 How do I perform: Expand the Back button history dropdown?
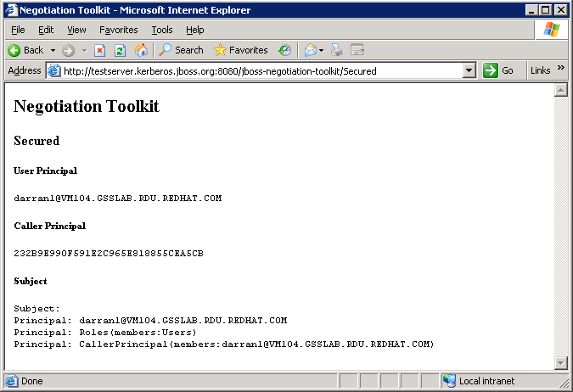[x=53, y=50]
